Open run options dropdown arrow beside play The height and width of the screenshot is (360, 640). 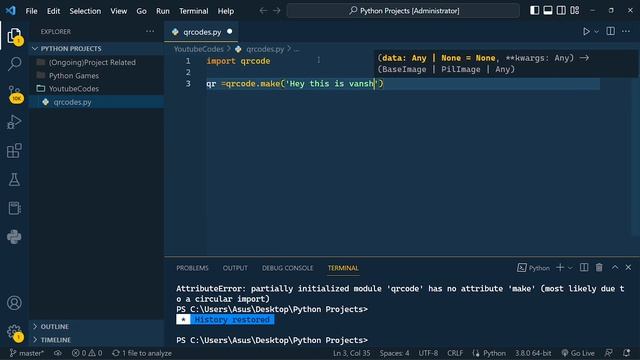pyautogui.click(x=596, y=32)
